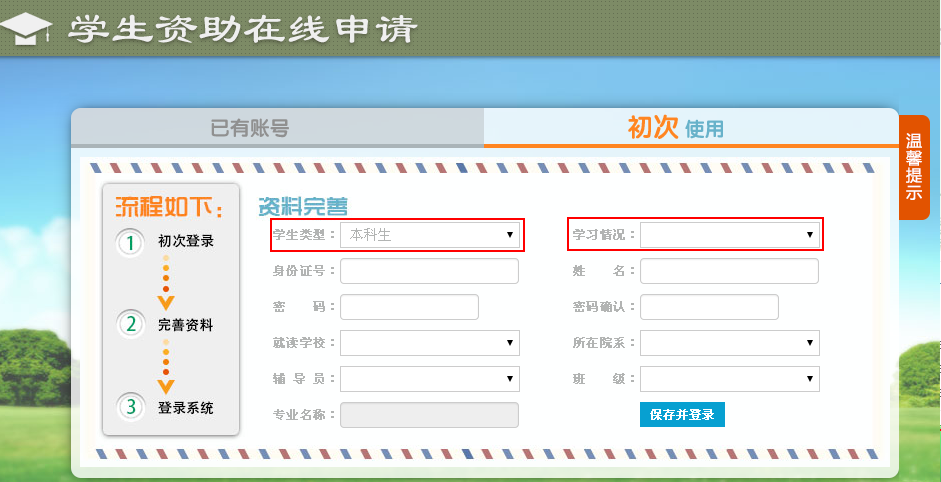Screen dimensions: 941x482
Task: Switch to the 已有账号 tab
Action: pyautogui.click(x=250, y=128)
